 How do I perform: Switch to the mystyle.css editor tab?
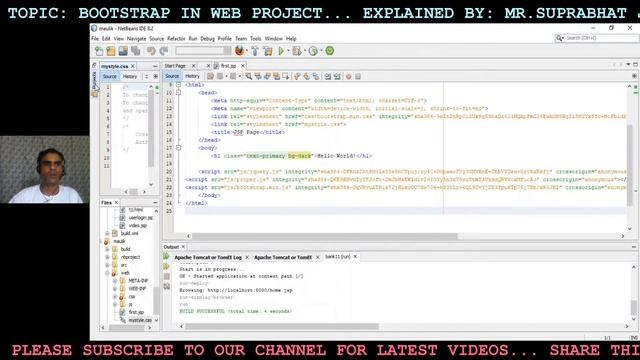[115, 66]
